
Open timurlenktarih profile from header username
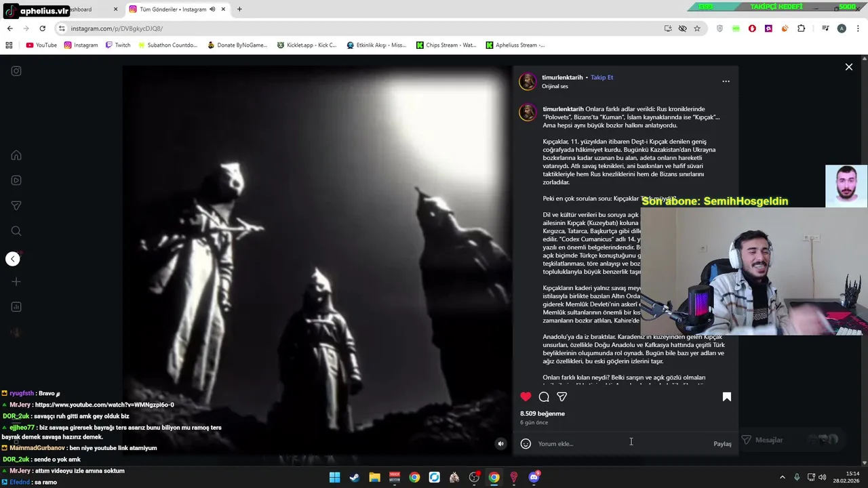click(562, 77)
